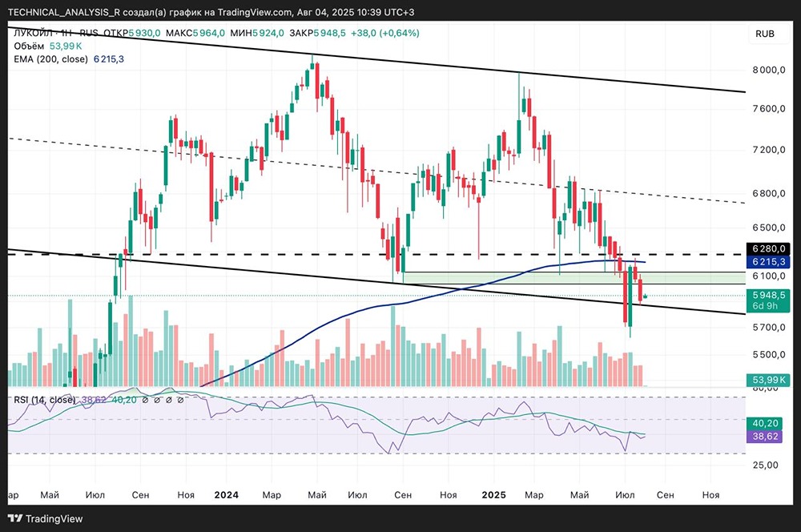Click the 5 948,5 current price label
The height and width of the screenshot is (532, 801).
769,296
